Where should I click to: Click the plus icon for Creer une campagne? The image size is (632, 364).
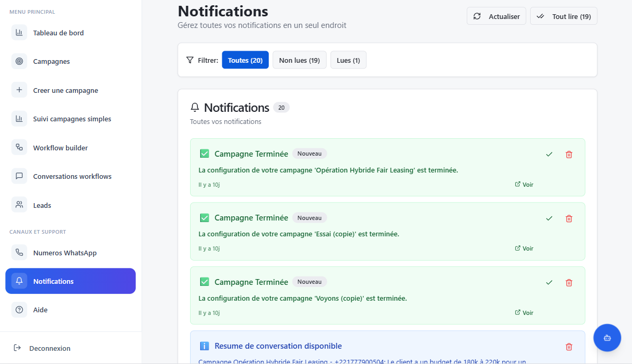(x=19, y=90)
